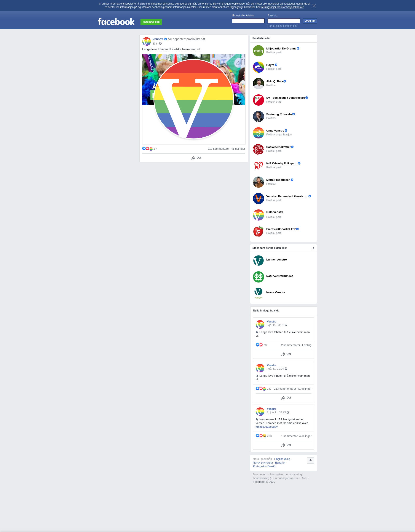Expand 'Sider som denne siden liker' arrow
This screenshot has height=532, width=415.
coord(313,248)
